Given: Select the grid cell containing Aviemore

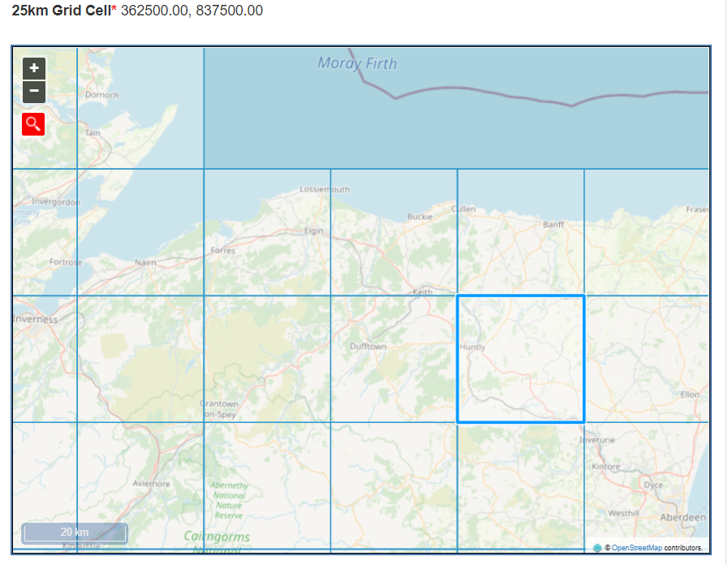Looking at the screenshot, I should (140, 485).
